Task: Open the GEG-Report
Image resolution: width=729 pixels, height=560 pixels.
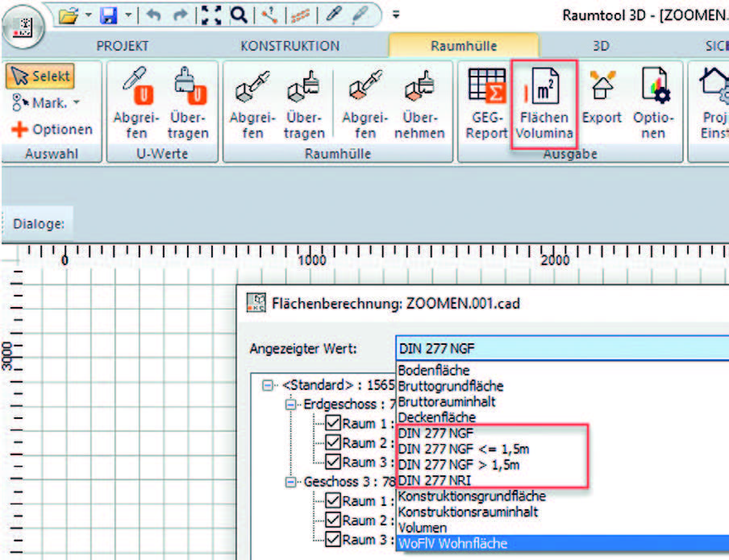Action: tap(486, 103)
